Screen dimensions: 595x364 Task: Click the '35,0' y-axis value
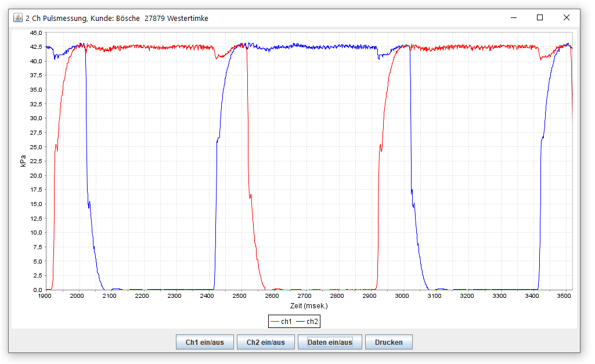pyautogui.click(x=37, y=89)
